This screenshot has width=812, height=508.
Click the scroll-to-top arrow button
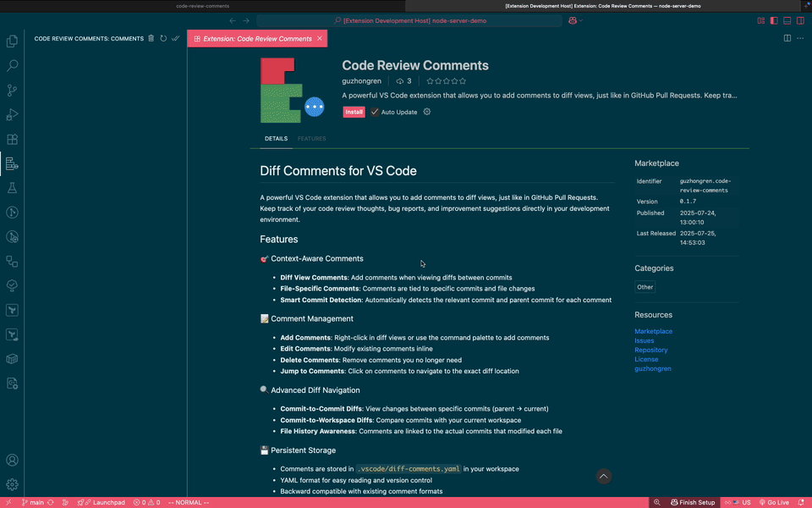tap(603, 477)
